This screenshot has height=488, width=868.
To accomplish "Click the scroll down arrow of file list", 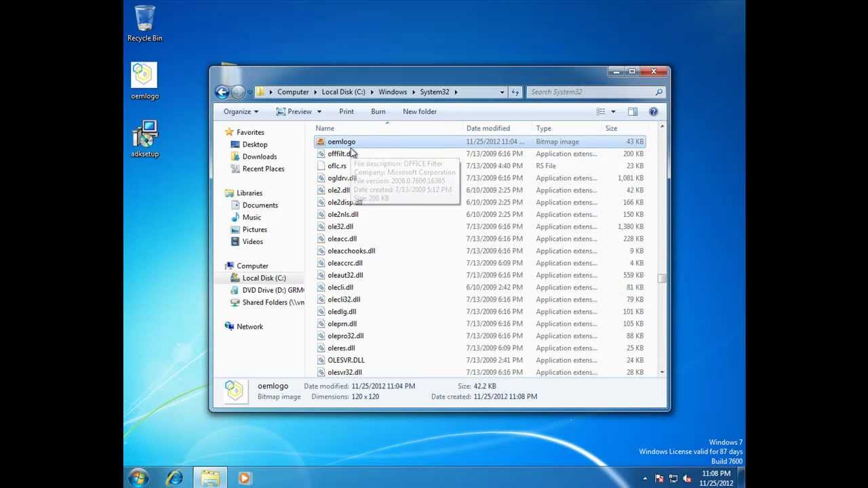I will click(662, 372).
